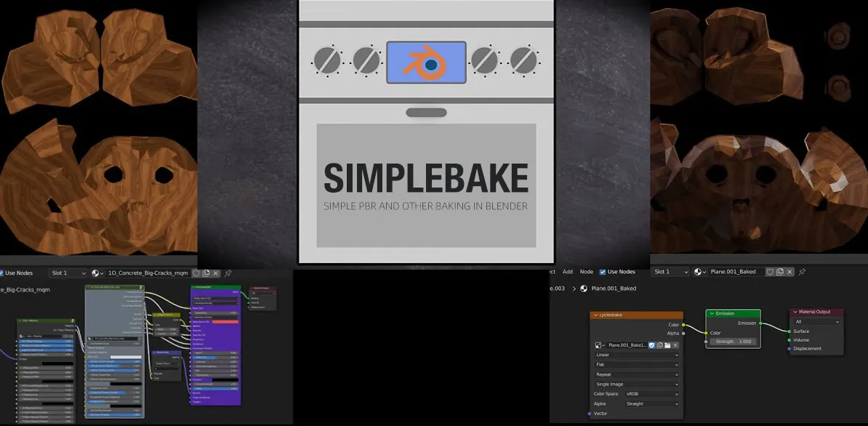The width and height of the screenshot is (868, 426).
Task: Click the Blender logo on oven display
Action: click(425, 63)
